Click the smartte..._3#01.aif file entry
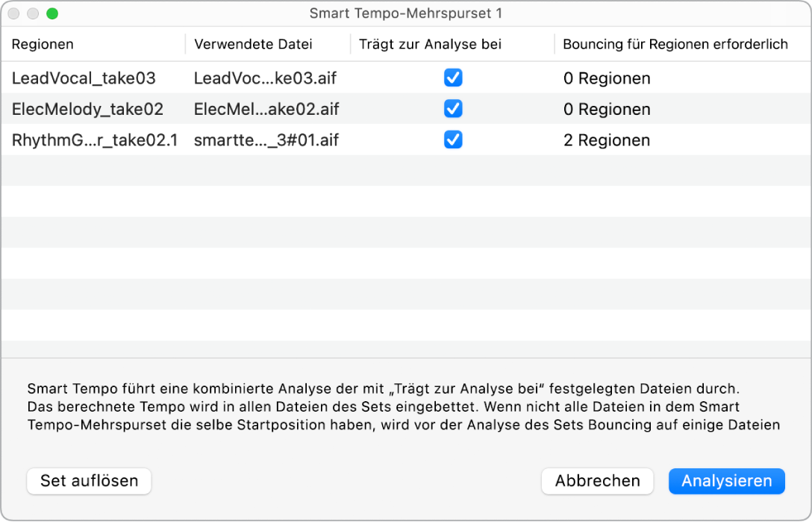This screenshot has width=812, height=522. coord(266,140)
